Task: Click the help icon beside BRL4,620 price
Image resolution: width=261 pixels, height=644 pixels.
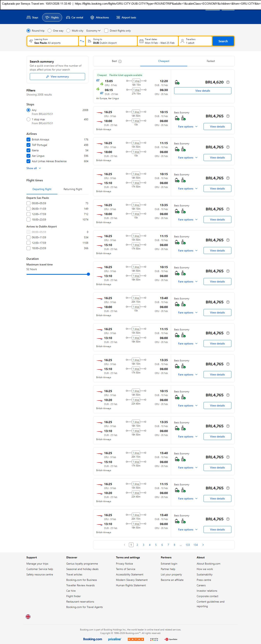Action: coord(228,82)
